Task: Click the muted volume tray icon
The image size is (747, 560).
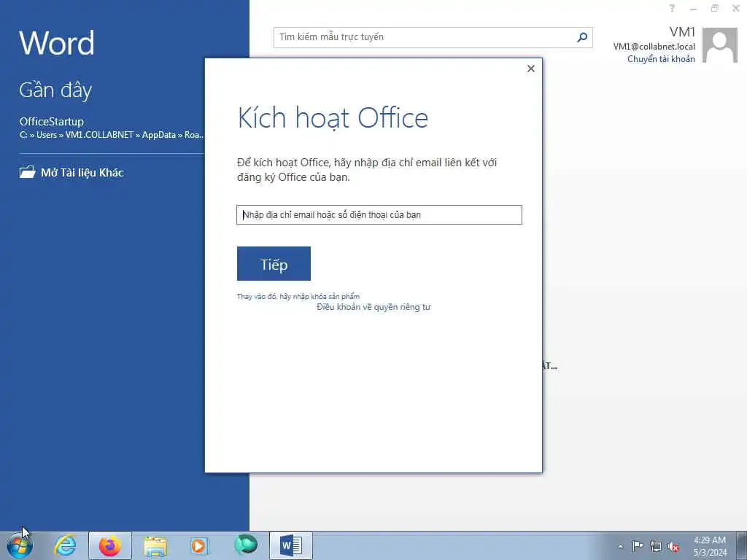Action: (673, 547)
